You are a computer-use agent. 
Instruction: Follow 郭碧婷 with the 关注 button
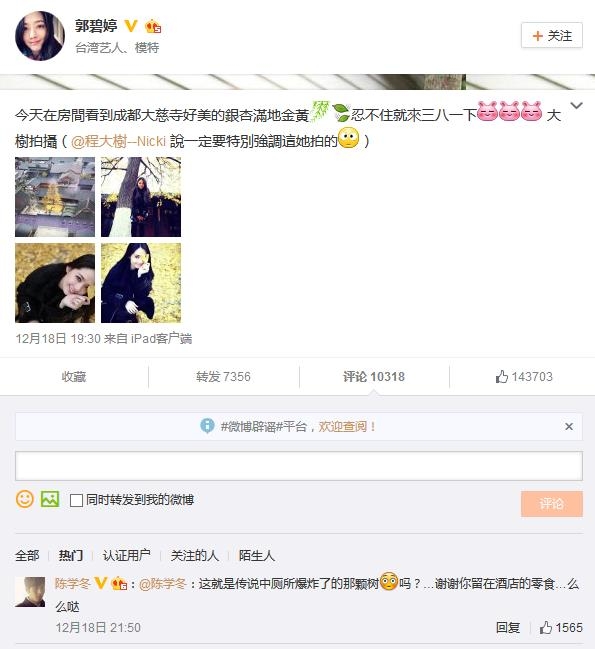(x=552, y=36)
